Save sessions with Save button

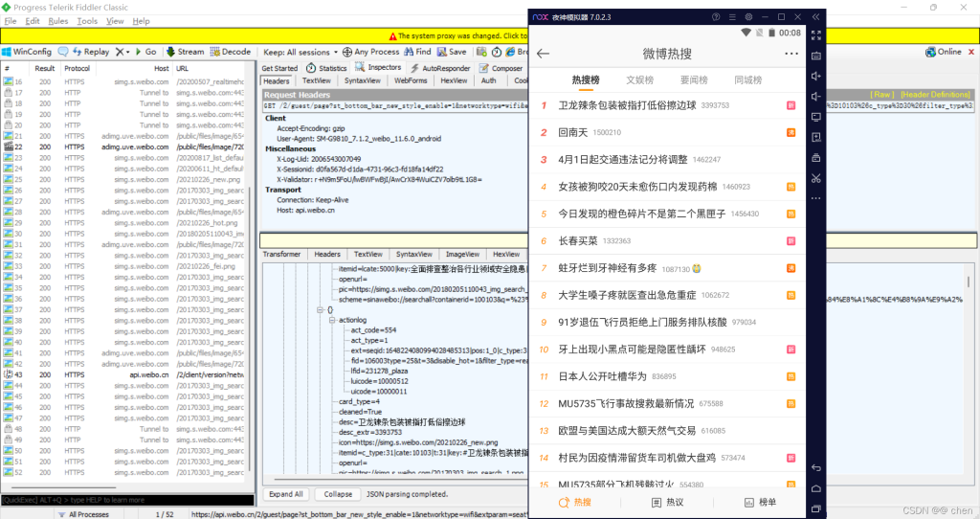tap(452, 52)
